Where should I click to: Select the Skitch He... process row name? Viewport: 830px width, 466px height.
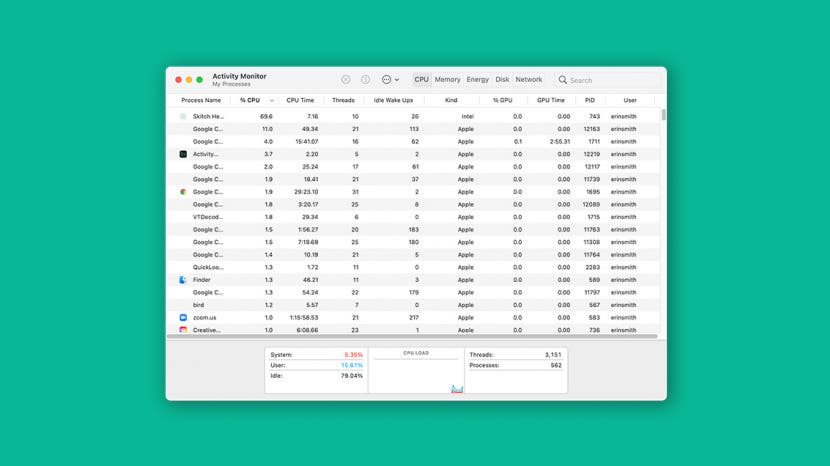[208, 116]
